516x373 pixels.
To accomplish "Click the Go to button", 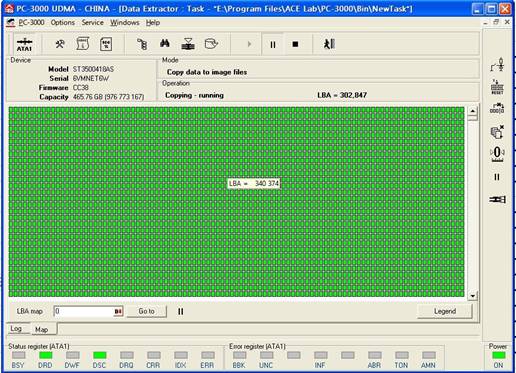I will tap(146, 311).
